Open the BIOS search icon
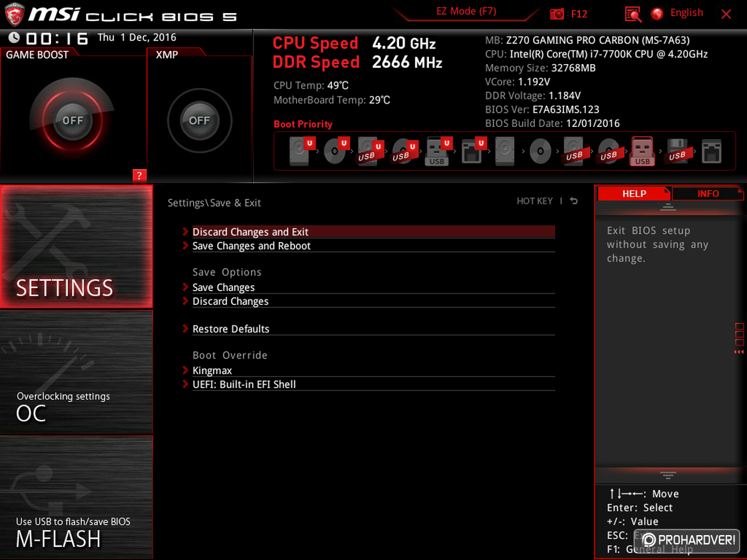This screenshot has width=747, height=560. click(x=633, y=14)
